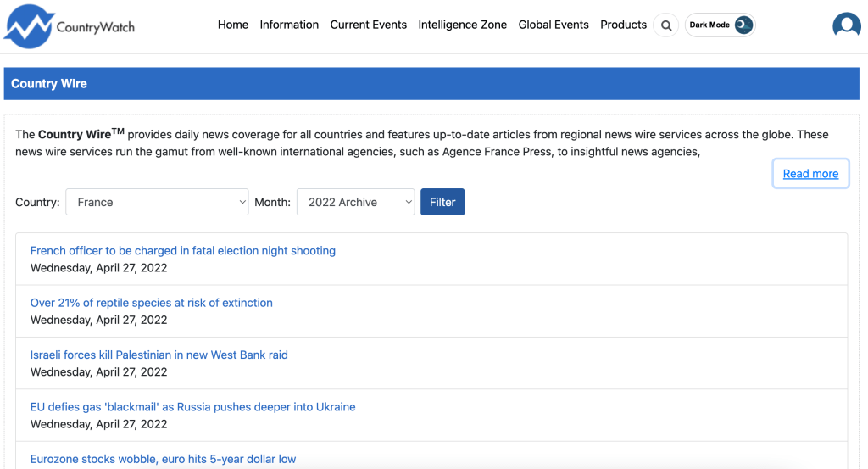Click the Country Wire description paragraph

(422, 142)
